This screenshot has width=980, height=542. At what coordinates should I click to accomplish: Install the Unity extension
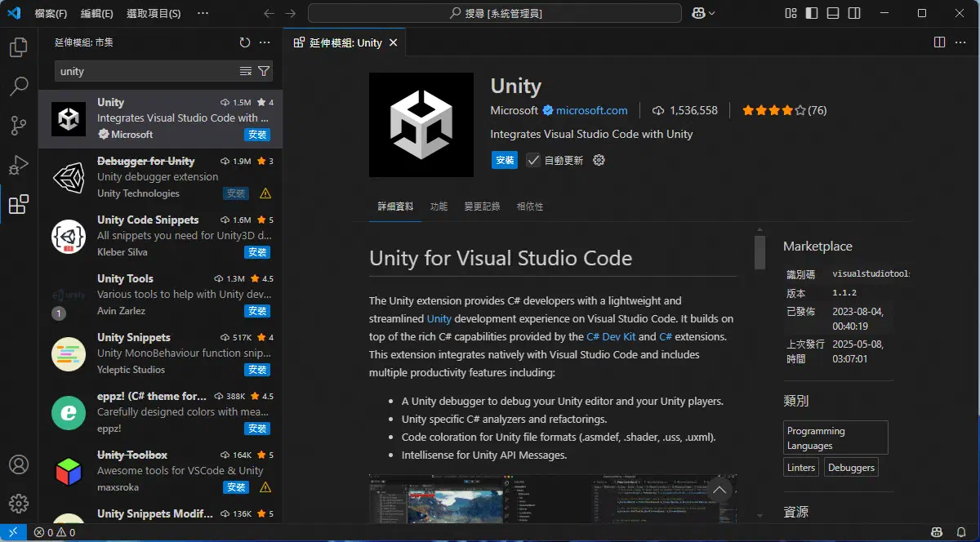tap(504, 160)
